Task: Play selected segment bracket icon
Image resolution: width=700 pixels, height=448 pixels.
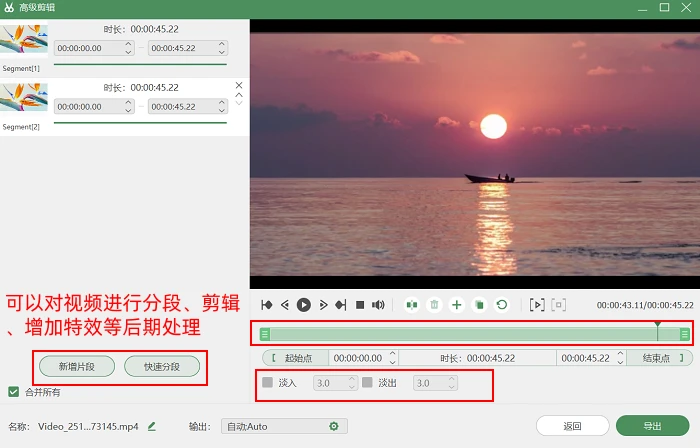Action: (537, 305)
